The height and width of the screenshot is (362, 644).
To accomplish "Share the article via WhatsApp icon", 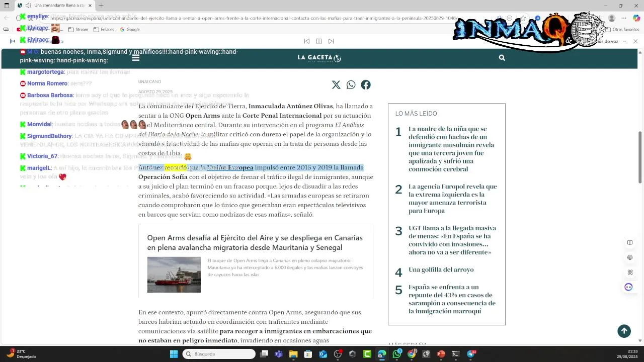I will click(351, 85).
